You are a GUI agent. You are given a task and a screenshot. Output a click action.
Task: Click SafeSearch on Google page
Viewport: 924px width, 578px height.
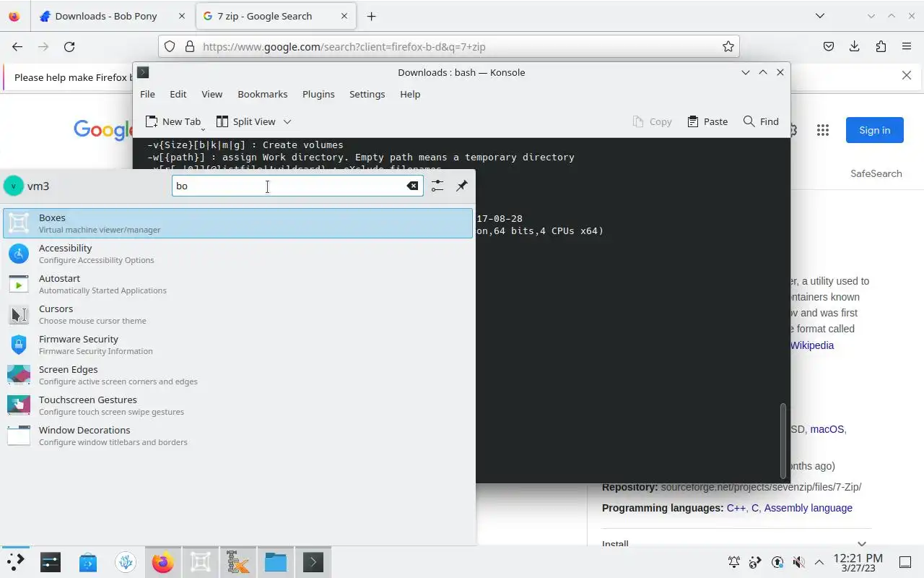pos(876,173)
